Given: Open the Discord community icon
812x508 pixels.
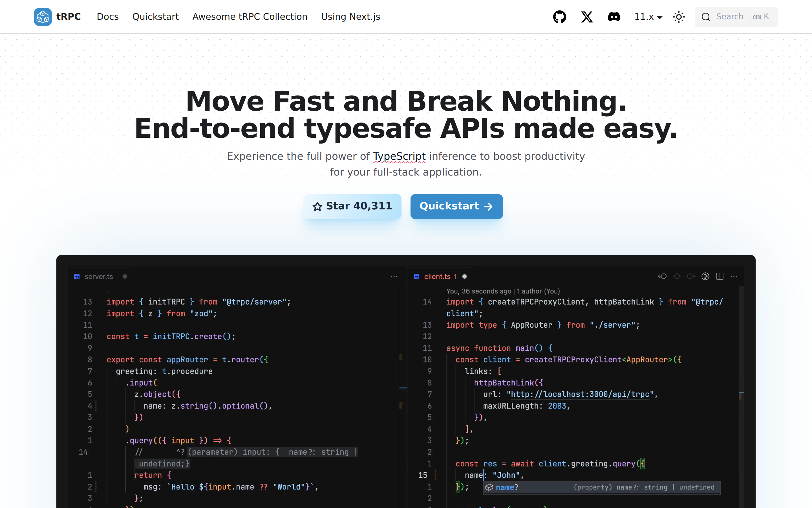Looking at the screenshot, I should [614, 17].
